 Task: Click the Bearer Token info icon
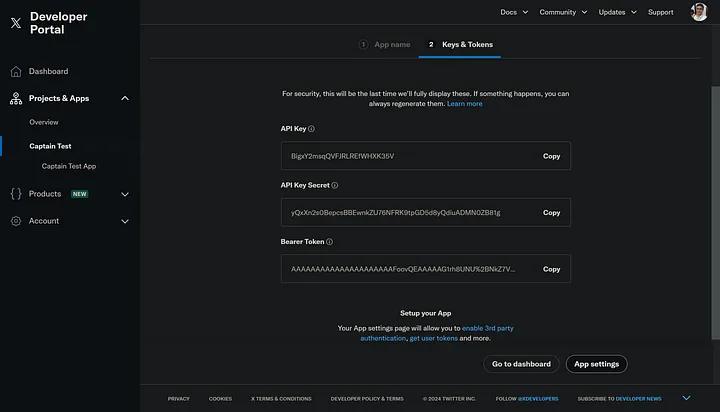(329, 242)
